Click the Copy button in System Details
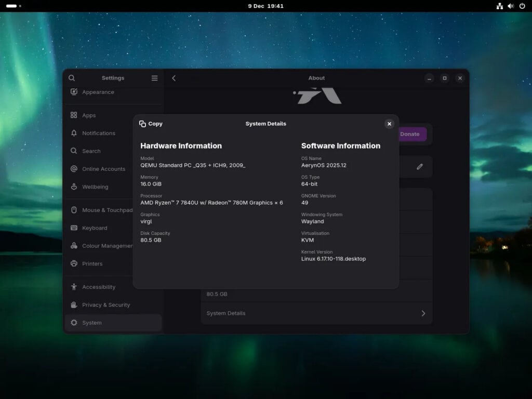Image resolution: width=532 pixels, height=399 pixels. [151, 124]
